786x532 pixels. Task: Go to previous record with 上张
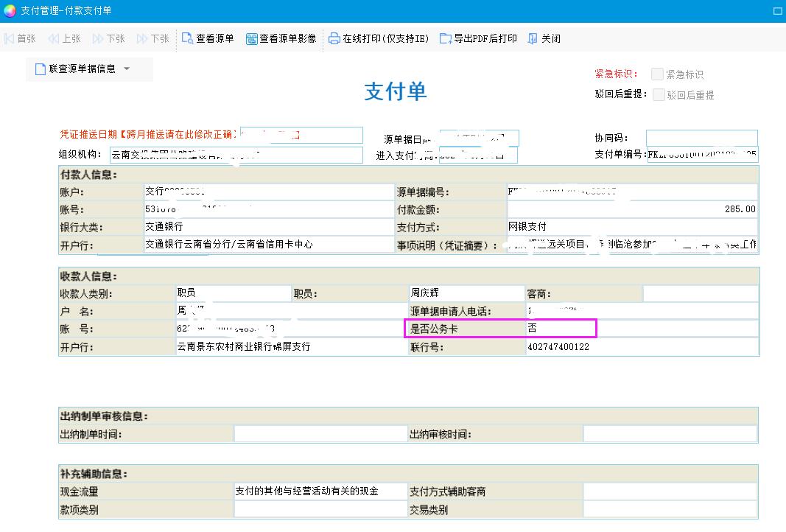pyautogui.click(x=54, y=38)
